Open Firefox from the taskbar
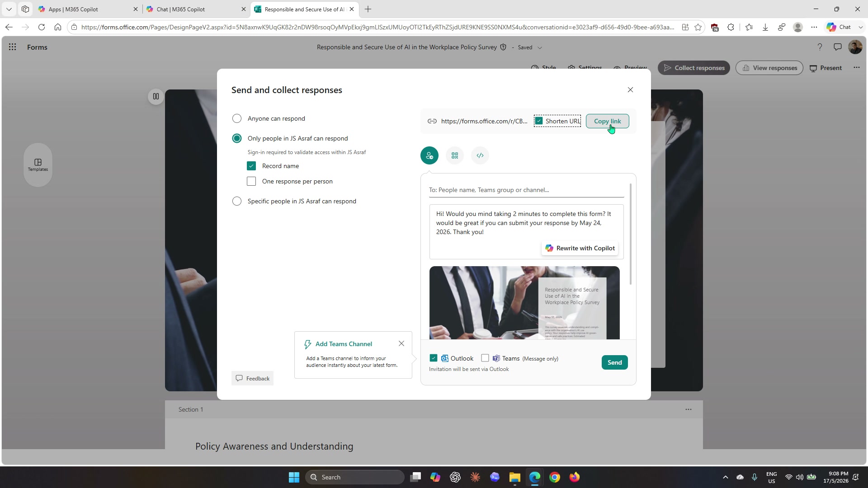The image size is (868, 488). coord(574,477)
